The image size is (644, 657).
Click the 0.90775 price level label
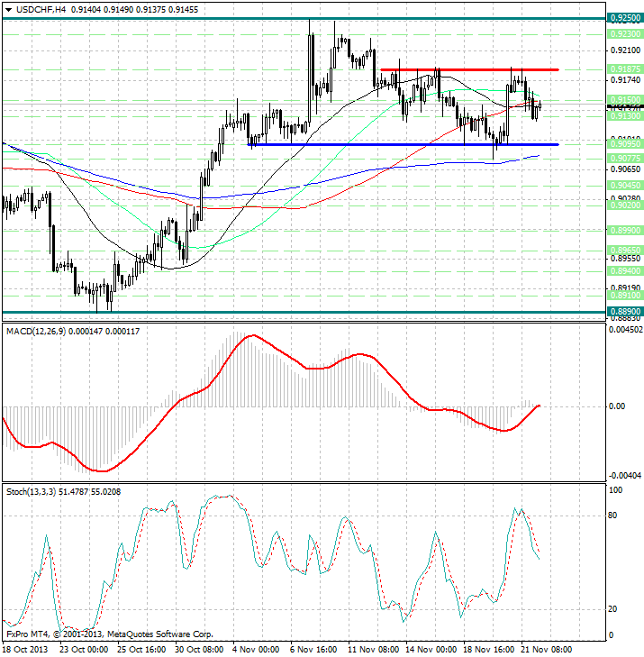625,159
